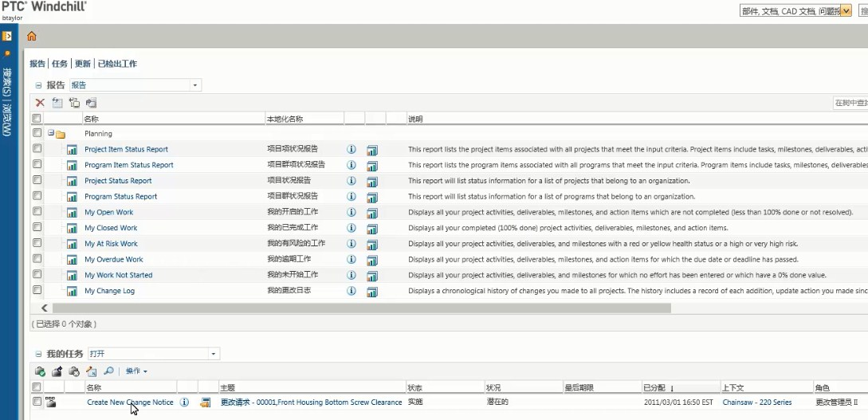Open info icon for My Open Work

351,212
